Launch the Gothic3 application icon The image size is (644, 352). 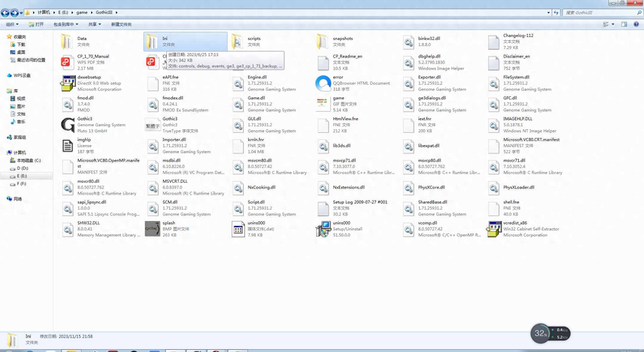[68, 125]
